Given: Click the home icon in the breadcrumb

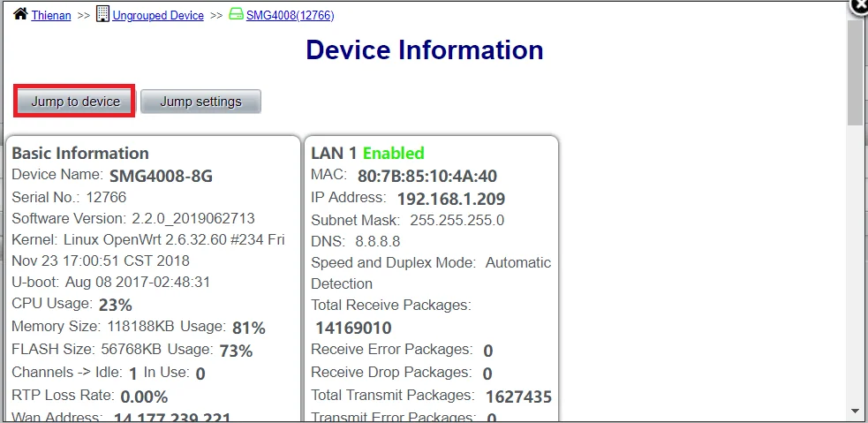Looking at the screenshot, I should point(20,14).
